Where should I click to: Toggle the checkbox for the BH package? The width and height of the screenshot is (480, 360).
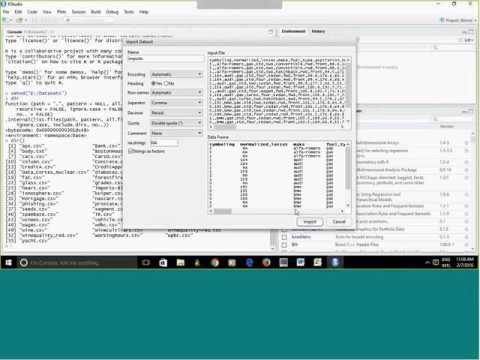point(284,245)
